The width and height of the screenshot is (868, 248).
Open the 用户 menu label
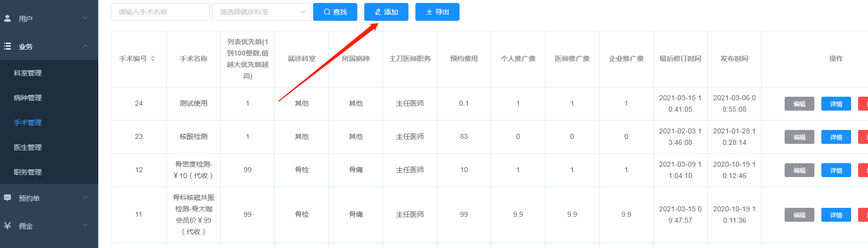26,18
